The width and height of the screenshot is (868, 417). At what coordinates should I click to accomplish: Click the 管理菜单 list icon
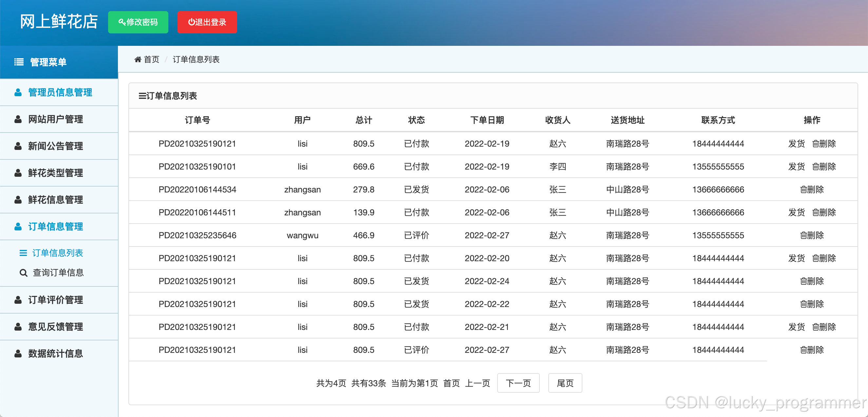pos(19,62)
